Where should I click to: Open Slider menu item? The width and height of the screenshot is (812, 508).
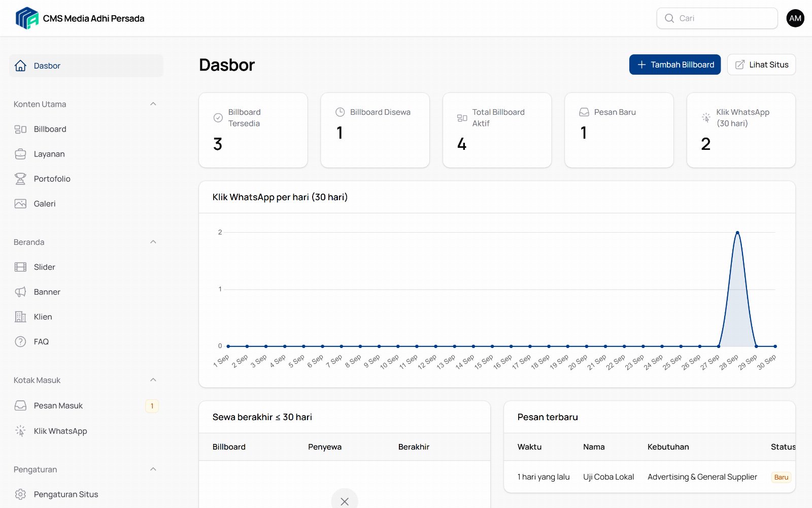click(x=86, y=267)
